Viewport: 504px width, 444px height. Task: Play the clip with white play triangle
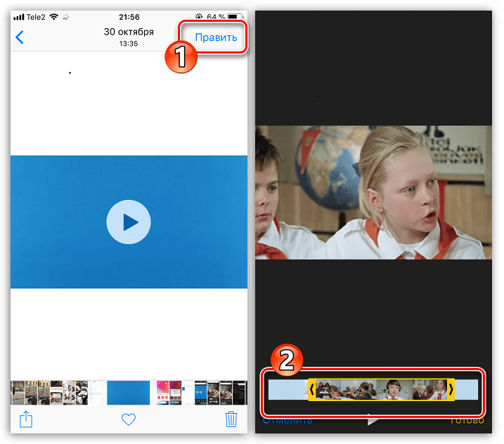373,420
